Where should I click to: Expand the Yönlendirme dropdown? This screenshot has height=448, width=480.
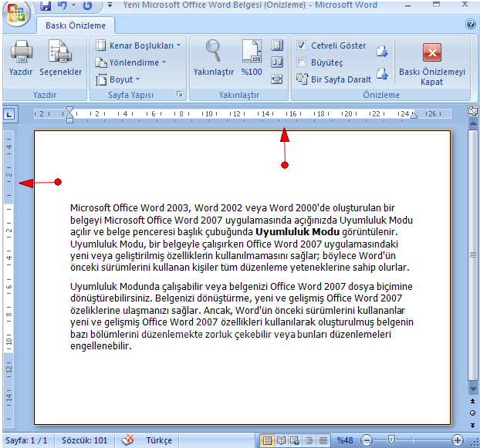(130, 62)
